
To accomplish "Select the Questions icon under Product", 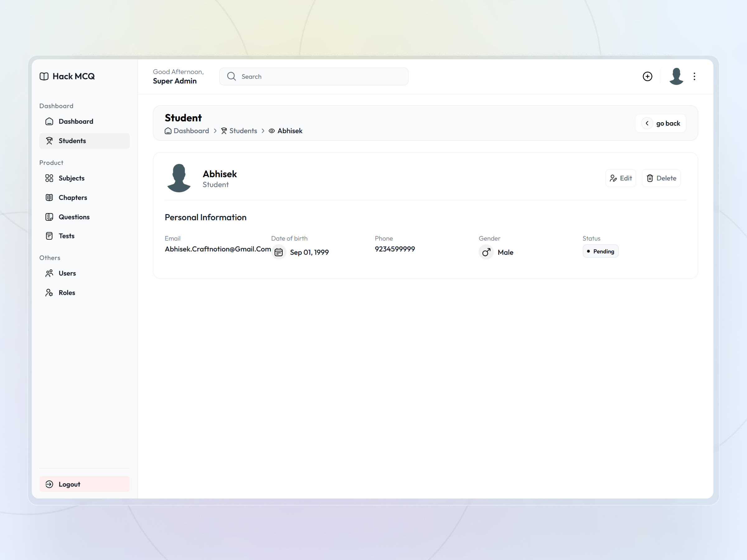I will pyautogui.click(x=49, y=217).
